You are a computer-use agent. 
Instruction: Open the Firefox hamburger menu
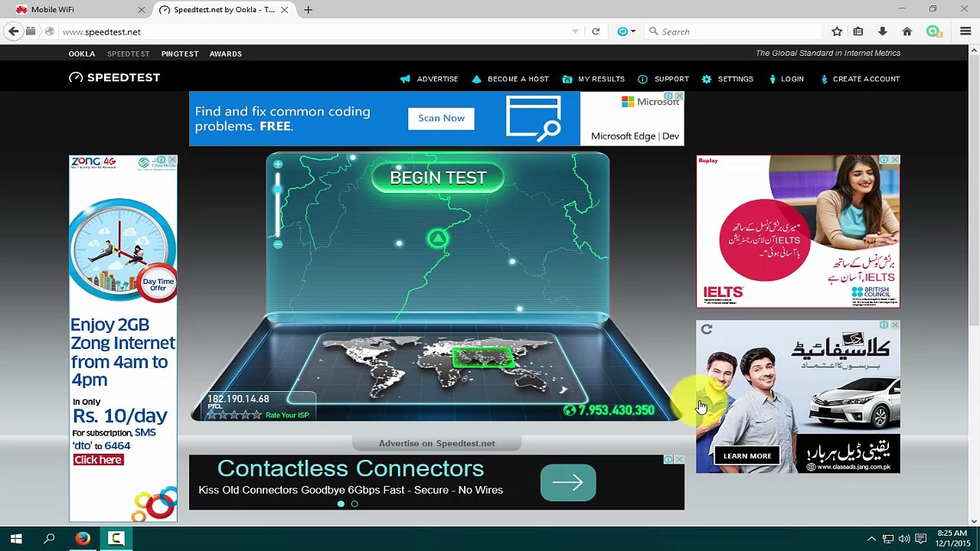tap(965, 31)
